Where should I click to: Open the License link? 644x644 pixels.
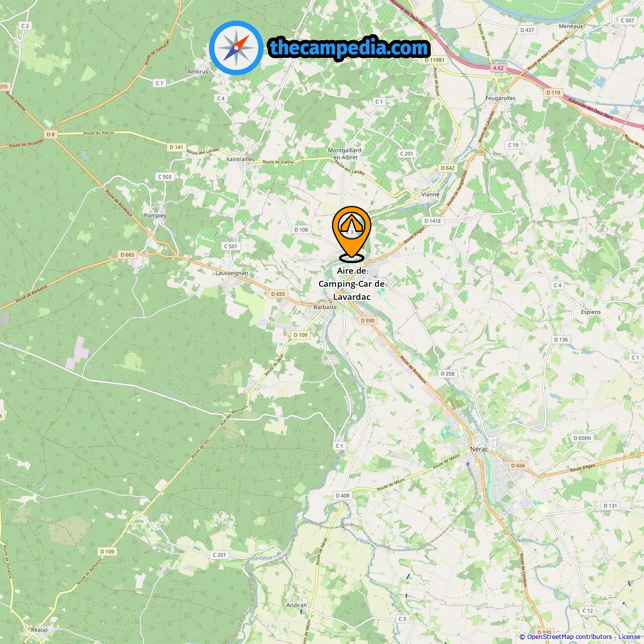(629, 637)
